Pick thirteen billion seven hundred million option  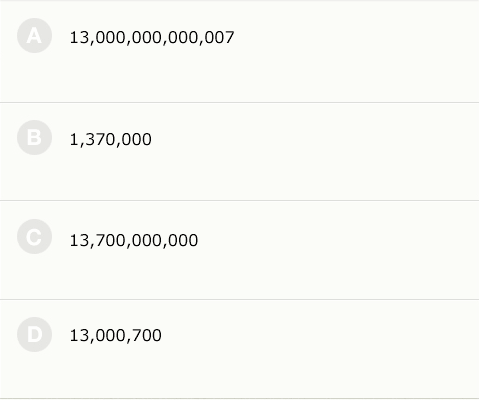(x=239, y=250)
